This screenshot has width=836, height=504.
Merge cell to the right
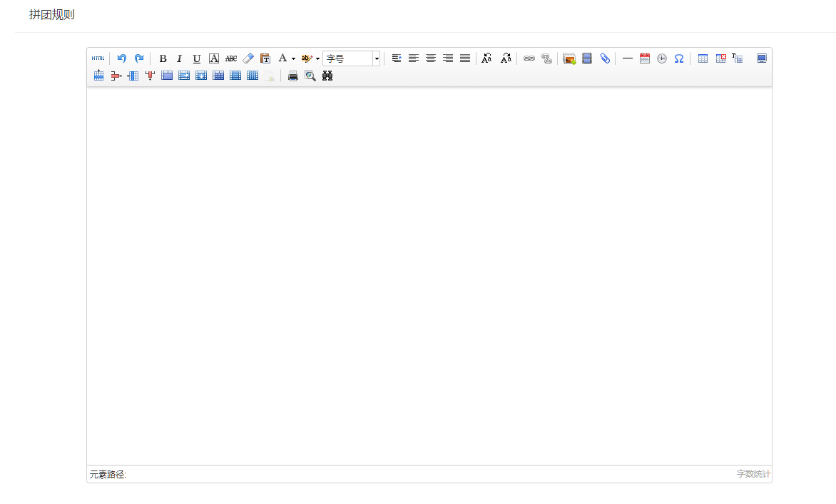pos(184,76)
